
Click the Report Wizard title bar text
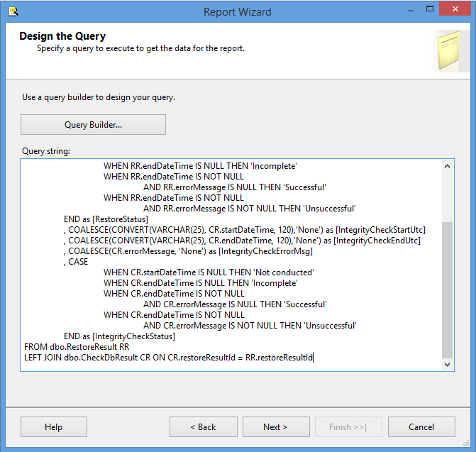coord(237,11)
